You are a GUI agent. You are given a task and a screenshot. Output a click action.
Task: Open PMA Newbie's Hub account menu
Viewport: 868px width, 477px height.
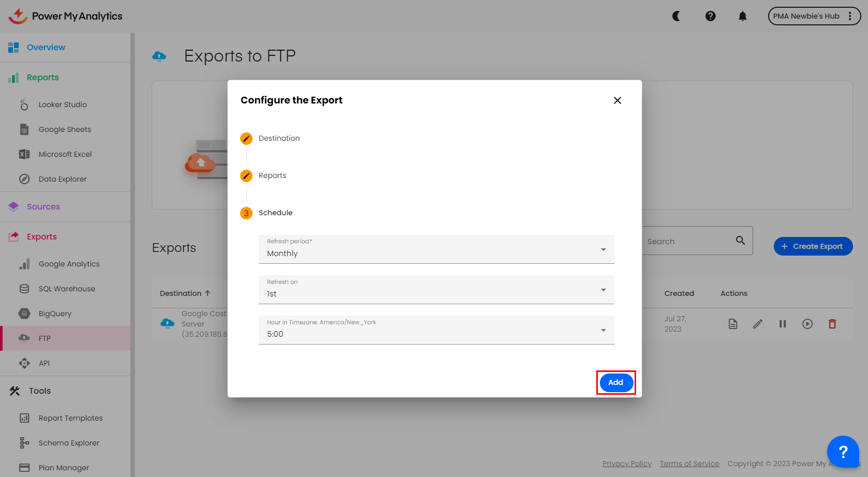(814, 16)
